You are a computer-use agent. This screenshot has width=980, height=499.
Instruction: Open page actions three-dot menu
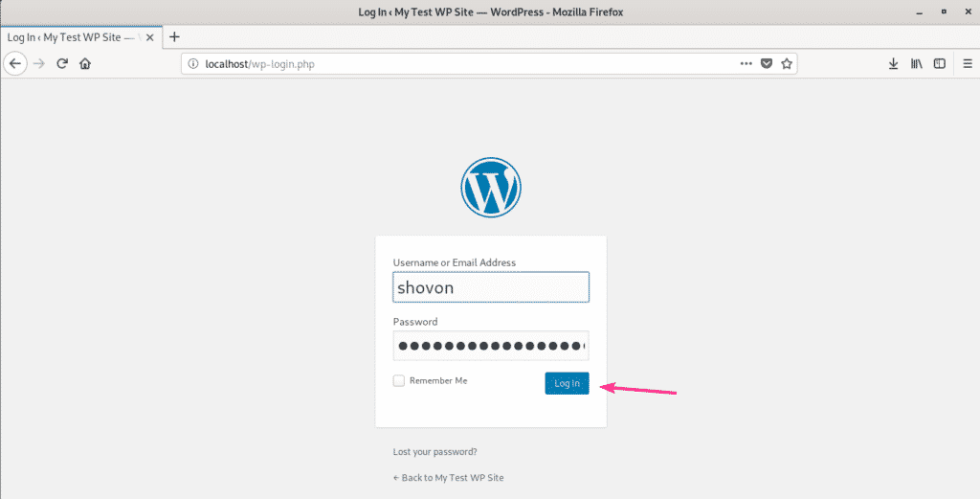[x=746, y=63]
